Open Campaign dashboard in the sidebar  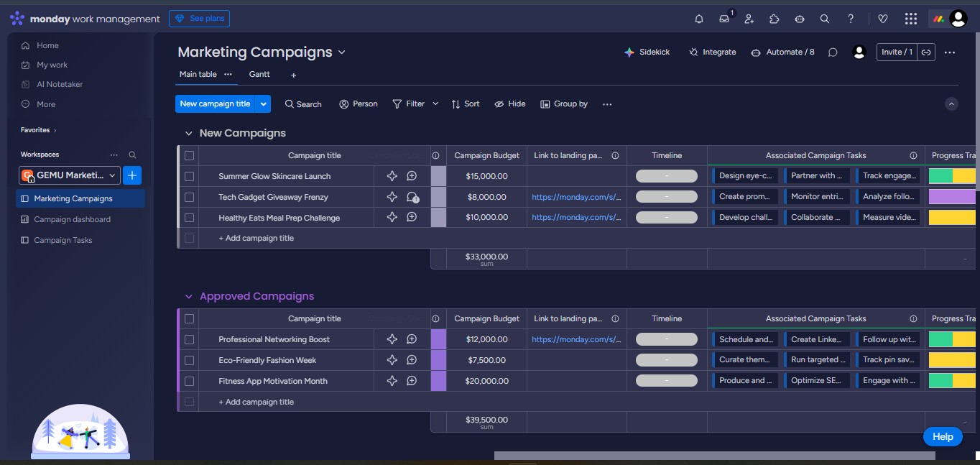[72, 219]
